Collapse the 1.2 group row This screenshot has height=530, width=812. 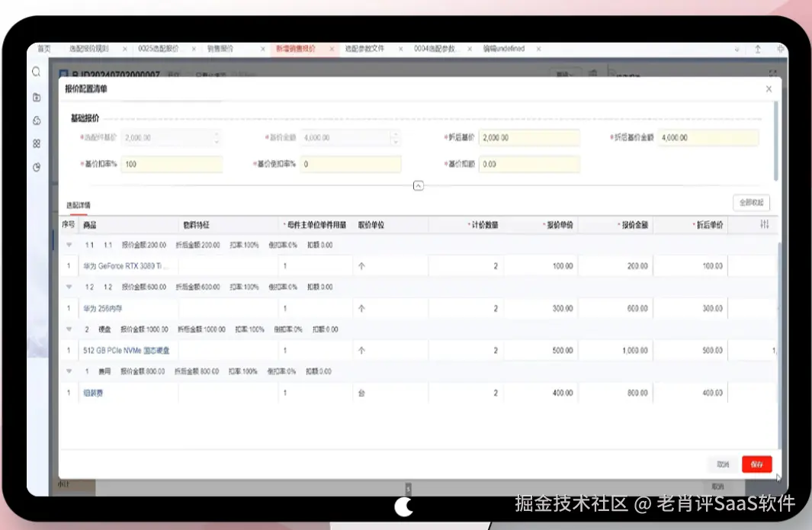pyautogui.click(x=69, y=287)
